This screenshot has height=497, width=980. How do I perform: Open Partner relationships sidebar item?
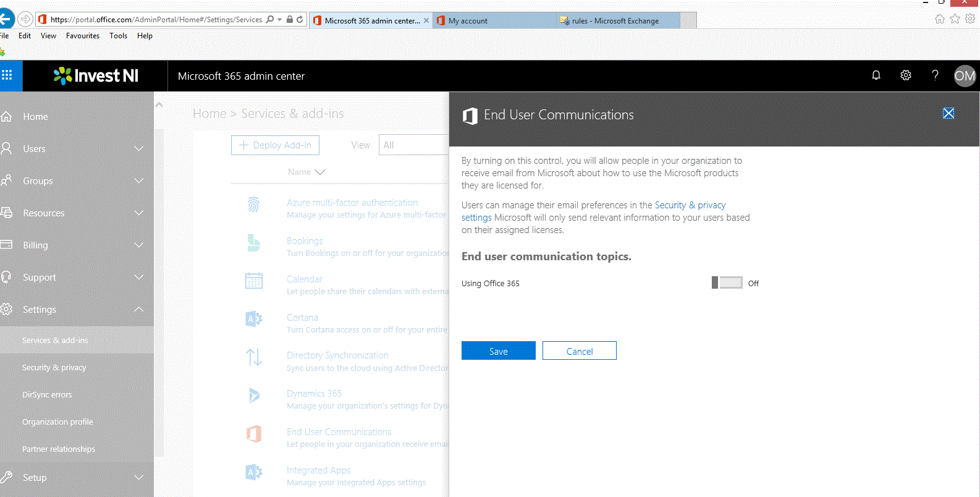pos(59,449)
